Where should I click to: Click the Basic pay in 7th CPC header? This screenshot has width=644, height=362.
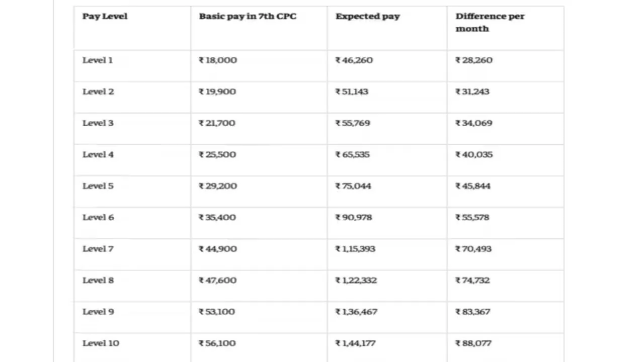248,17
